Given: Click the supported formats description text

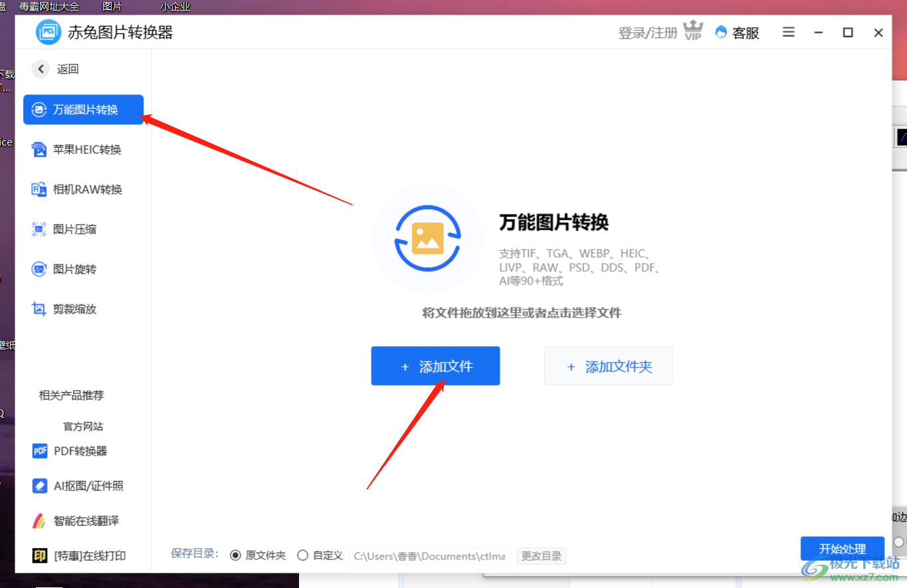Looking at the screenshot, I should (579, 267).
